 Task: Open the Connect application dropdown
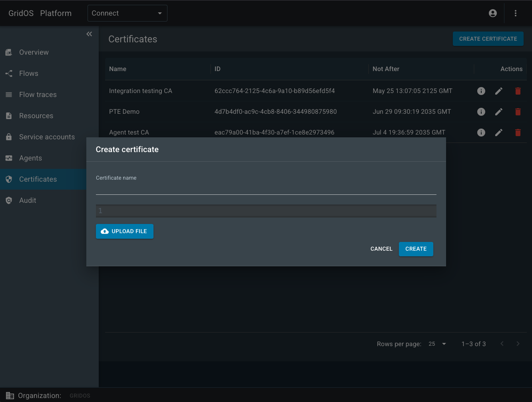click(x=128, y=13)
